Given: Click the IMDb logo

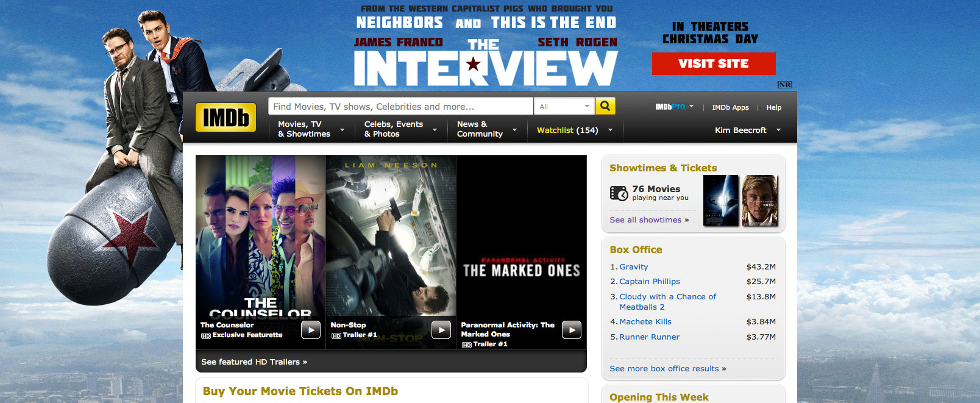Looking at the screenshot, I should (x=225, y=118).
